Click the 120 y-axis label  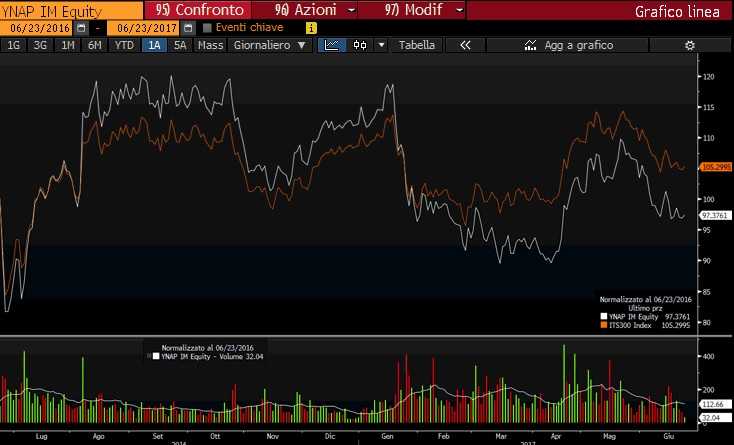coord(708,77)
